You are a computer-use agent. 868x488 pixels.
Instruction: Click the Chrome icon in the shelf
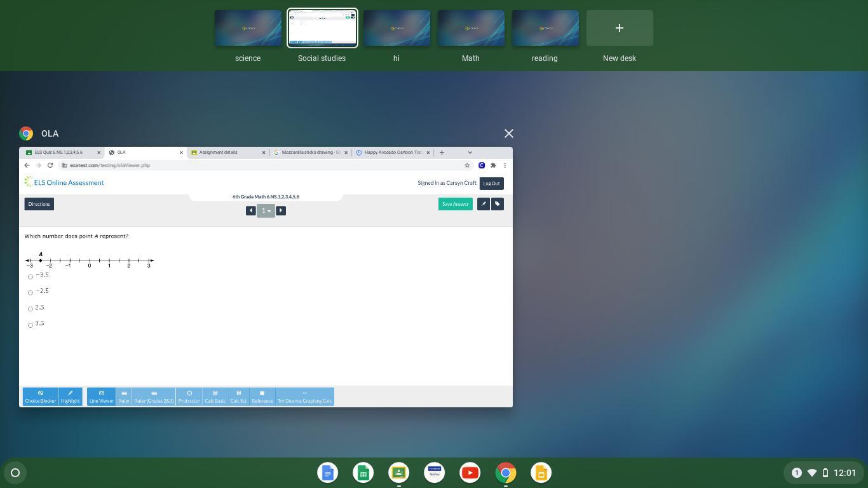point(506,473)
